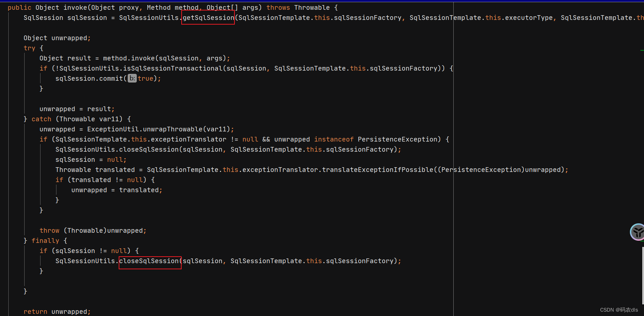Click 'exceptionTranslator' in the if condition
The height and width of the screenshot is (316, 644).
(188, 139)
